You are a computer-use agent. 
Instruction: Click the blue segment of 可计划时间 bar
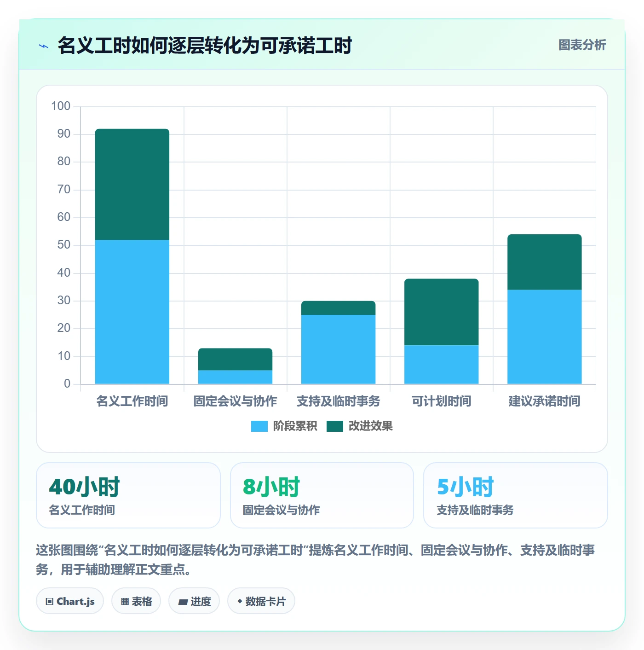click(441, 365)
